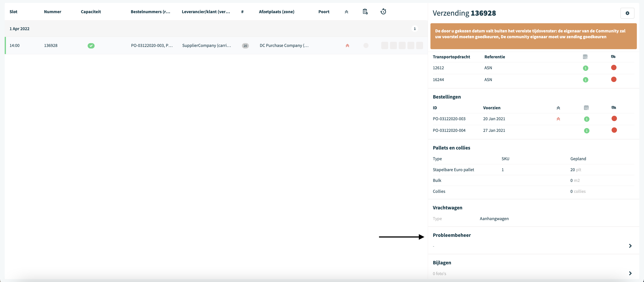
Task: Click the pallet count badge showing 20
Action: click(x=245, y=46)
